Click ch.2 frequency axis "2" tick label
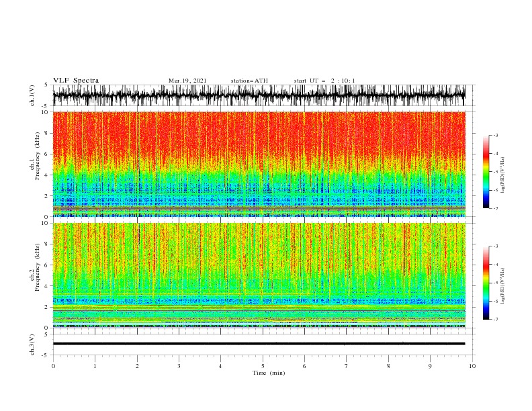 pos(47,307)
